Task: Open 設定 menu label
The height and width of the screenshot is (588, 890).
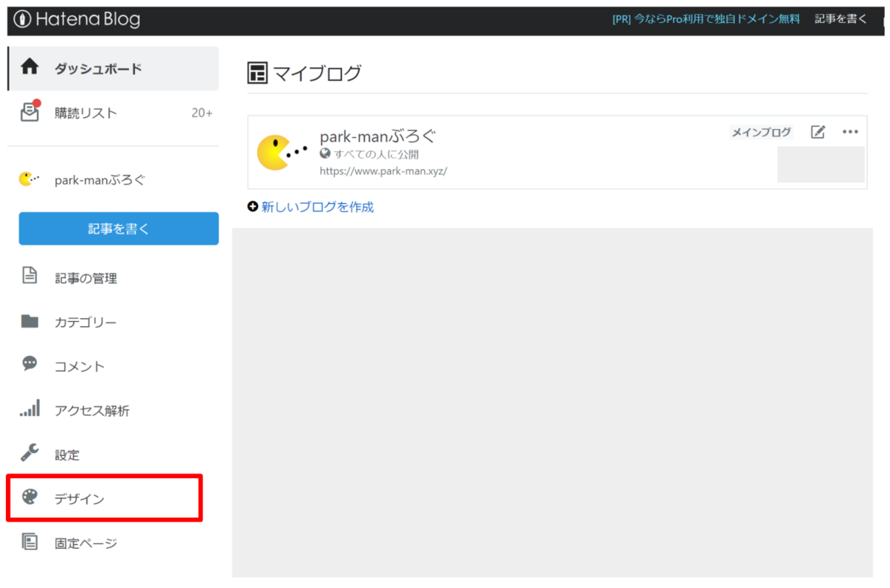Action: (x=67, y=455)
